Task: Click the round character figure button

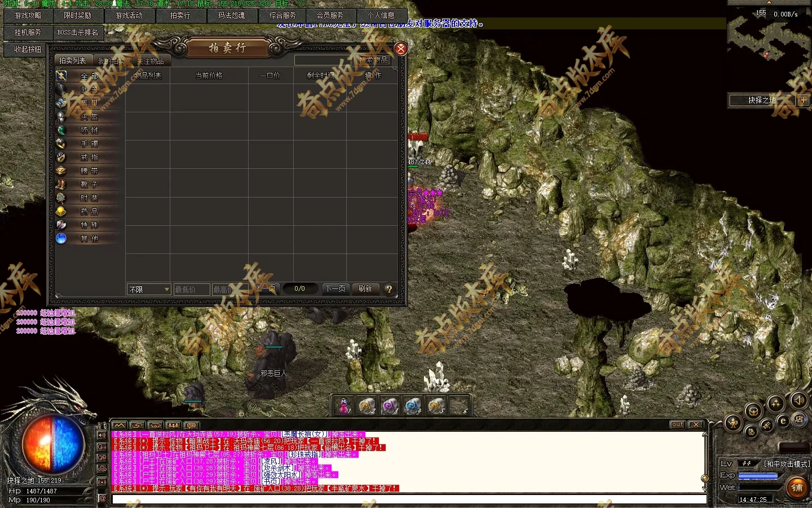Action: point(733,423)
